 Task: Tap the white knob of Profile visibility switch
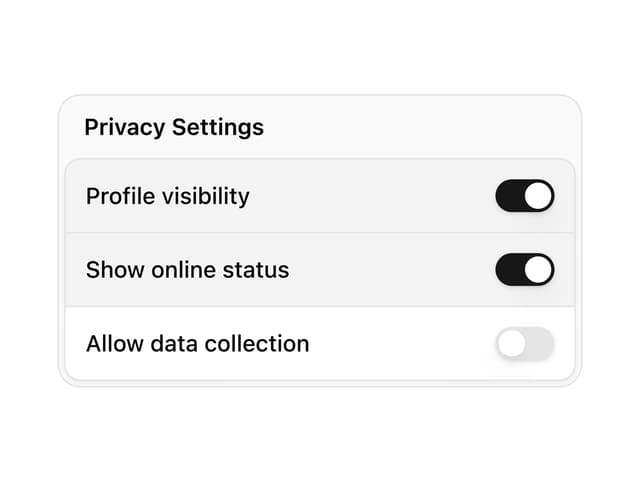[538, 196]
